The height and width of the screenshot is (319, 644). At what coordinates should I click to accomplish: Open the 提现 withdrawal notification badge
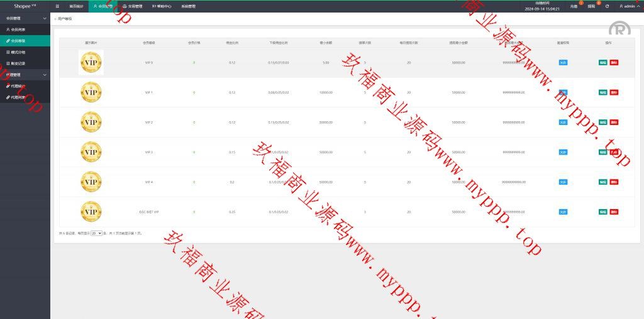(x=591, y=6)
